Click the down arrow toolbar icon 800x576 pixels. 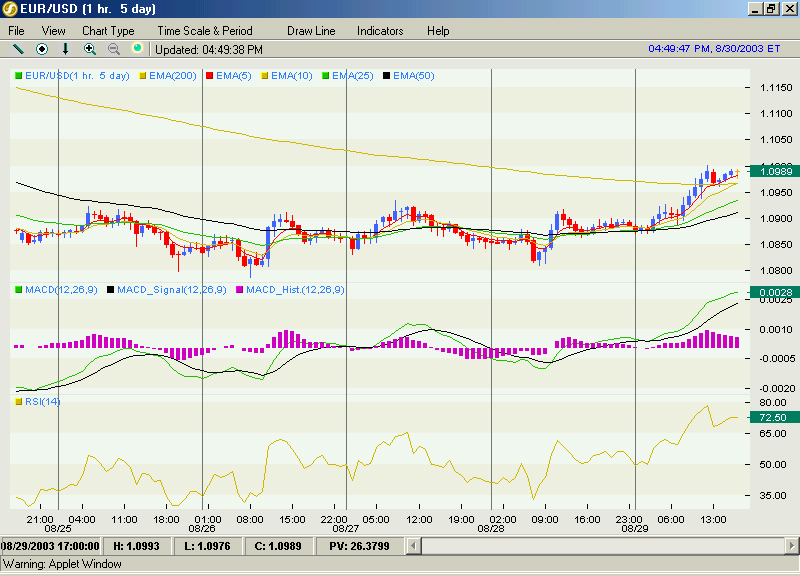[65, 49]
